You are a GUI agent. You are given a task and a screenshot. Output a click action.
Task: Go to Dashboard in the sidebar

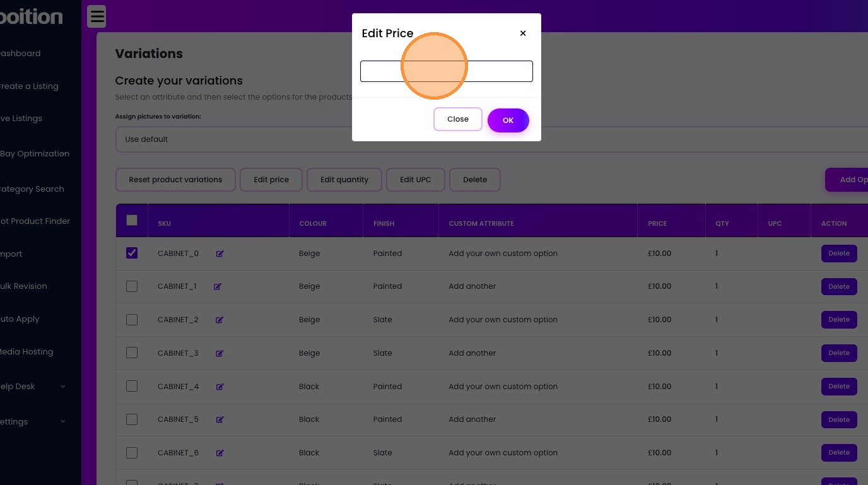(20, 54)
